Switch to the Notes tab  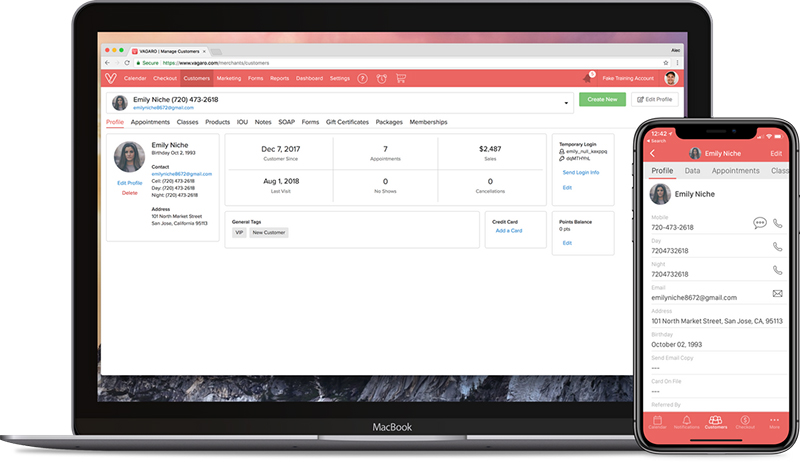coord(263,122)
